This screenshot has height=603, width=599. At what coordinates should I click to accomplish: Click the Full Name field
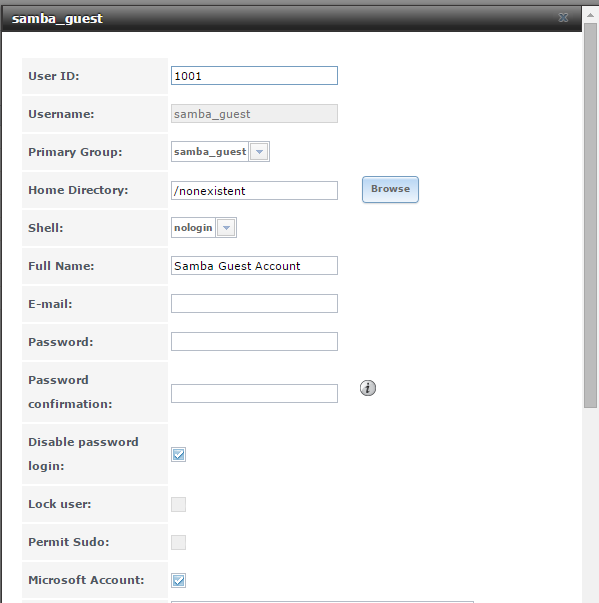[x=254, y=265]
